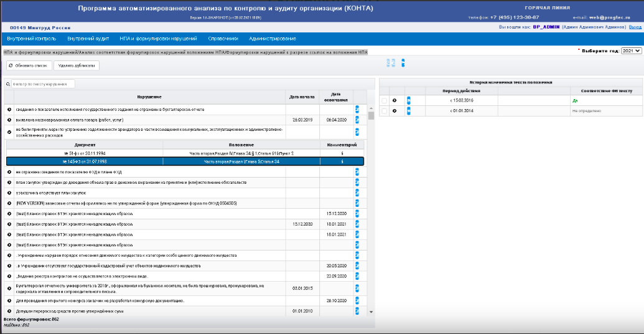Image resolution: width=644 pixels, height=334 pixels.
Task: Open the 'Внутренний аудит' menu
Action: point(88,39)
